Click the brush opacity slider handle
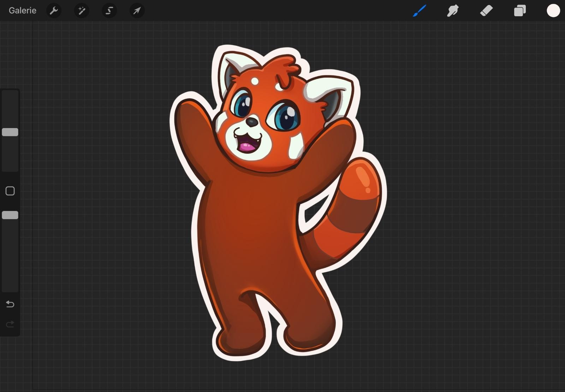The image size is (565, 392). [x=10, y=215]
